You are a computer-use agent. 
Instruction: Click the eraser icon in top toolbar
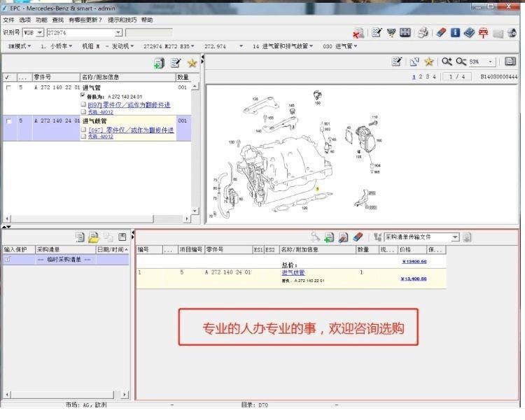(441, 32)
